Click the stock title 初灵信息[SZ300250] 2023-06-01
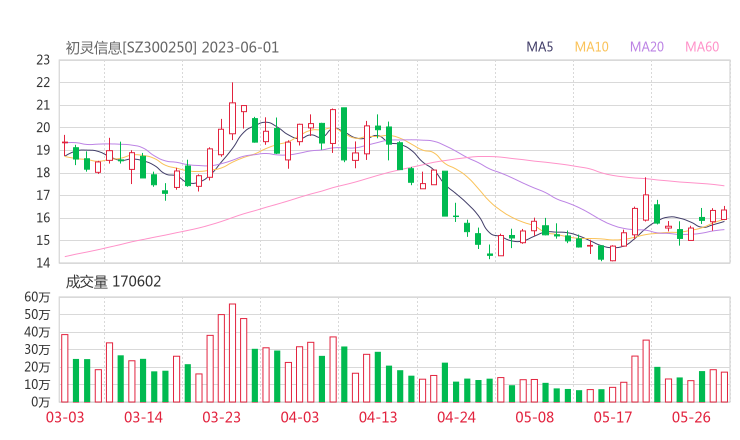 coord(172,48)
